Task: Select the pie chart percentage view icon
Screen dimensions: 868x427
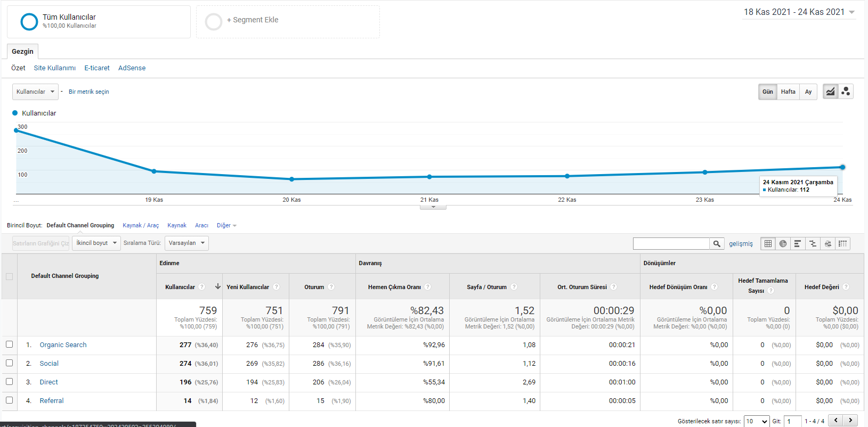Action: (x=783, y=243)
